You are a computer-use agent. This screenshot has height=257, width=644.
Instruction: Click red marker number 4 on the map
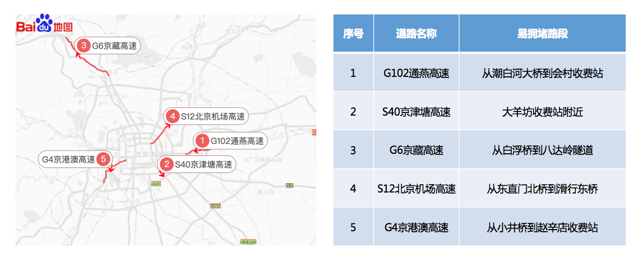click(x=173, y=117)
